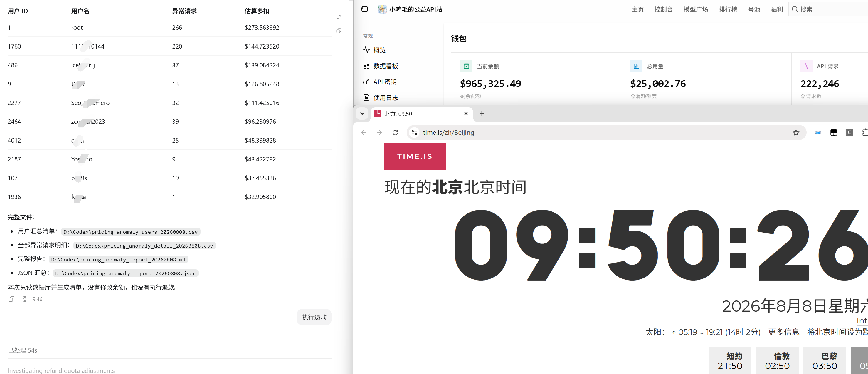The width and height of the screenshot is (868, 374).
Task: Click the API 密钥 key icon
Action: click(366, 82)
